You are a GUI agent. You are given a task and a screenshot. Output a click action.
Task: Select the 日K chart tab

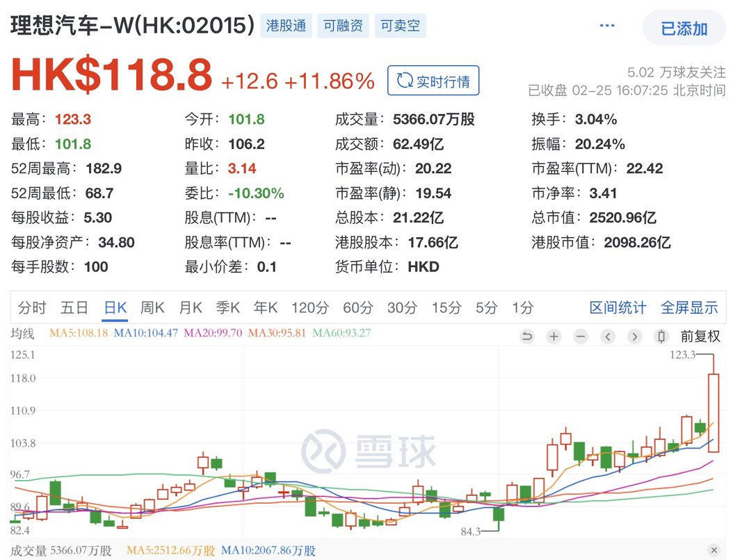pyautogui.click(x=115, y=307)
